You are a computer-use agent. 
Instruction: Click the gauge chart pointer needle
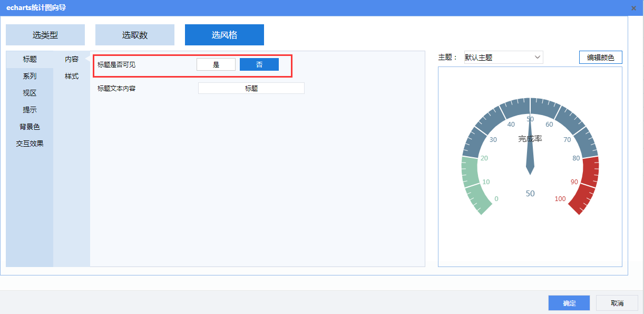530,153
